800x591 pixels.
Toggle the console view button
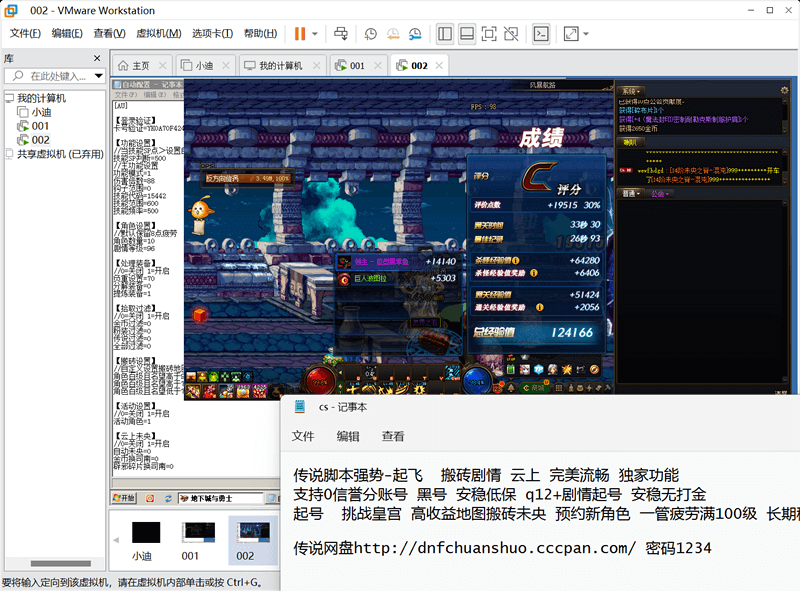tap(541, 34)
